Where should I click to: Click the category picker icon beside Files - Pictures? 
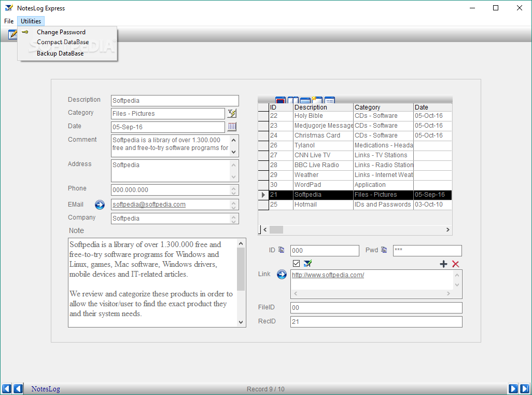[x=232, y=113]
